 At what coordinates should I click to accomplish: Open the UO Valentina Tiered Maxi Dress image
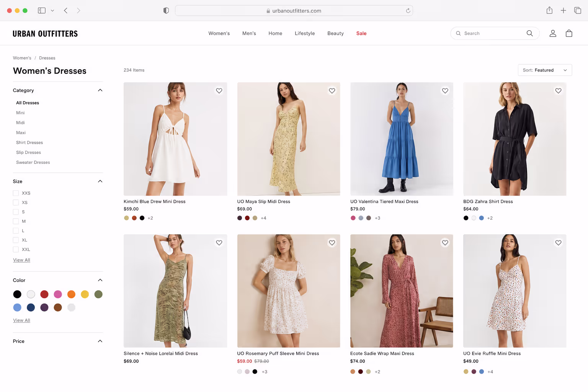point(402,139)
